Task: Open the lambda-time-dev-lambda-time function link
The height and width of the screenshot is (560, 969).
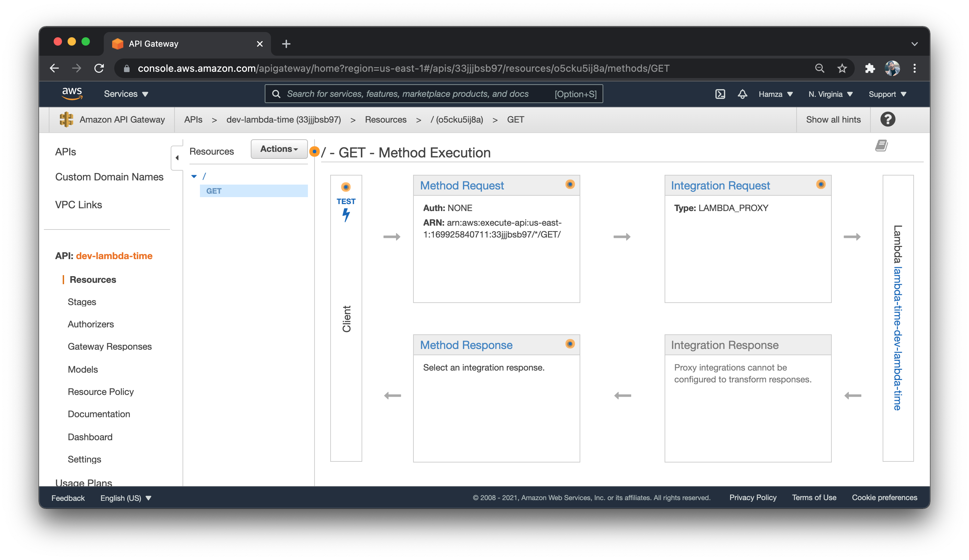Action: coord(897,339)
